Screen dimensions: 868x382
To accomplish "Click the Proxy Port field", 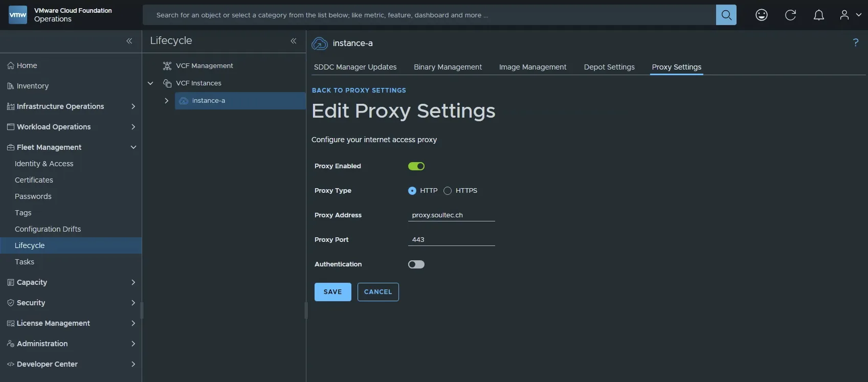I will click(x=451, y=240).
